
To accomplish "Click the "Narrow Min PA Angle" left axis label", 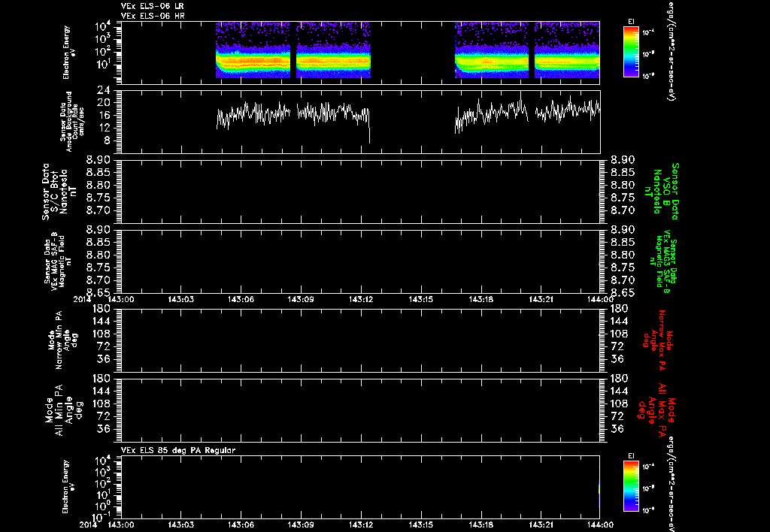I will [x=63, y=340].
